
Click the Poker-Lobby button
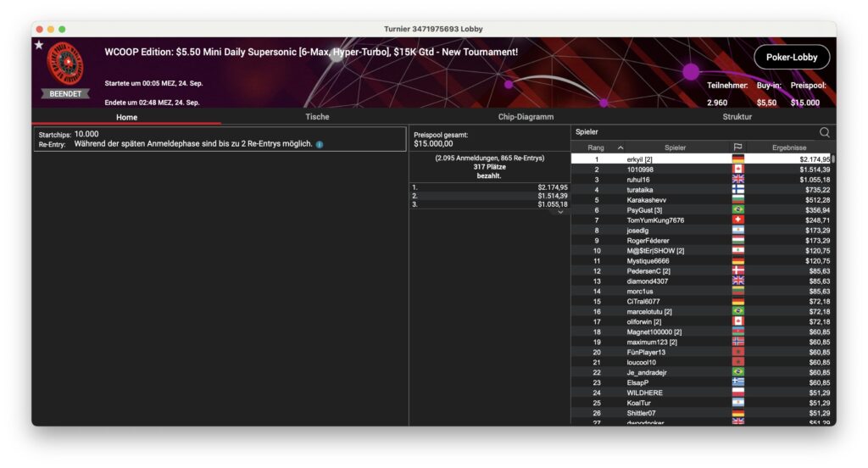tap(790, 57)
